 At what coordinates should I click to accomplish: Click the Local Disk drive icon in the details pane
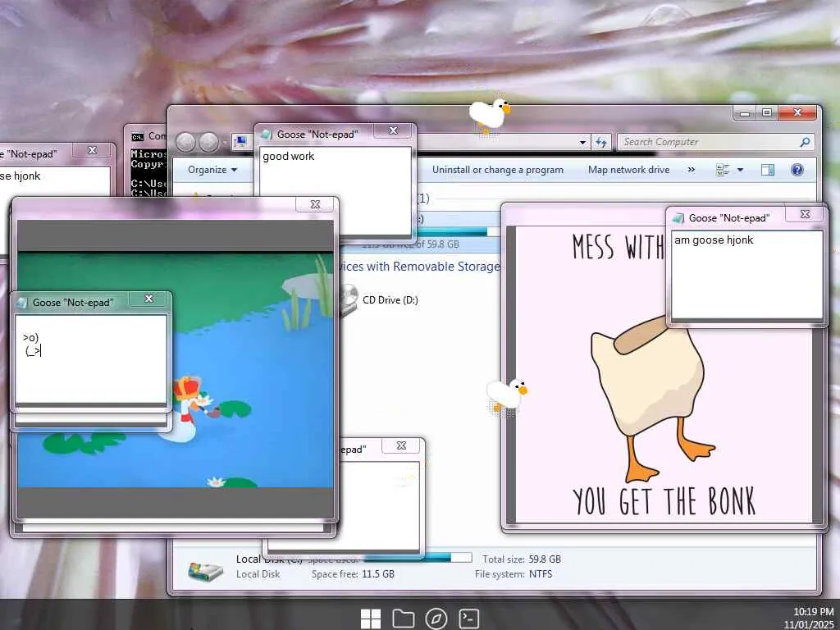(x=206, y=570)
